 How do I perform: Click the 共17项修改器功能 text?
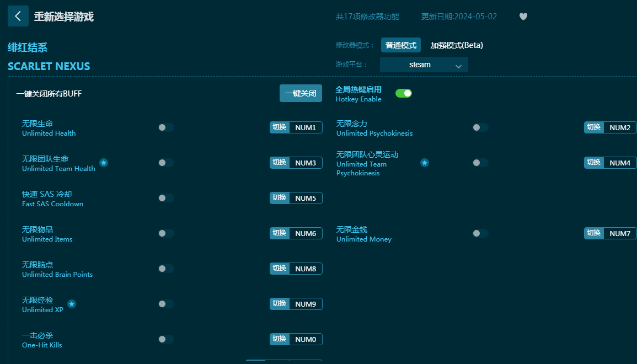[x=367, y=17]
